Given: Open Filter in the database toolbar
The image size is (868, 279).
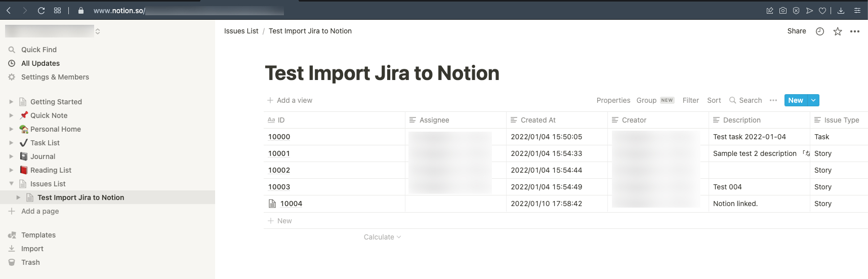Looking at the screenshot, I should (690, 100).
